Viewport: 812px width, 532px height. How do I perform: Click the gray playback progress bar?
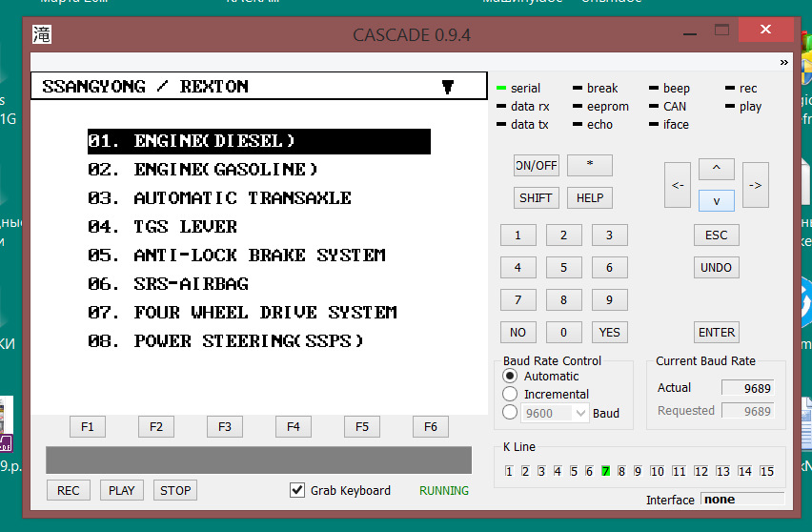pos(259,460)
